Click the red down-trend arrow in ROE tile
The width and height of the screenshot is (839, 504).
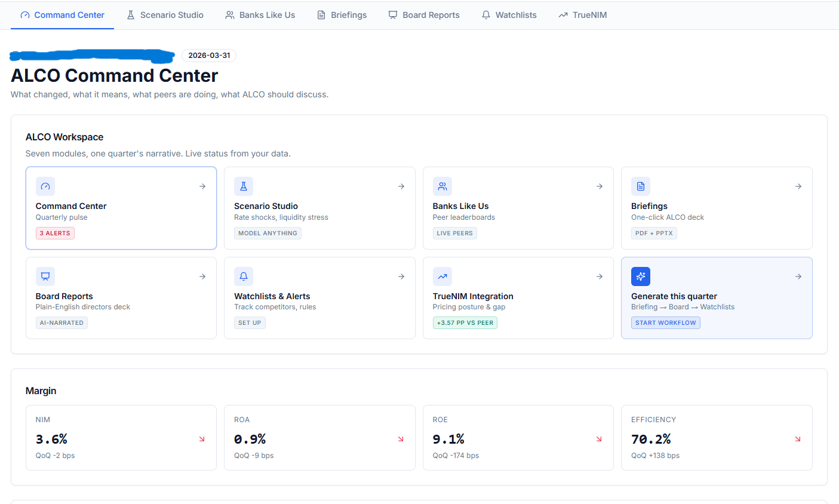pyautogui.click(x=599, y=439)
